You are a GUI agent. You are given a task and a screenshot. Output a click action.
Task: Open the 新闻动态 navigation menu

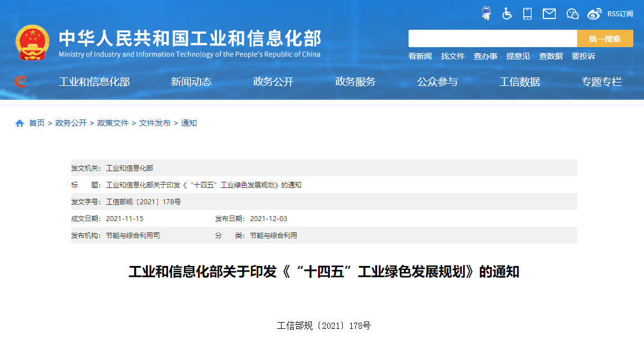tap(191, 82)
